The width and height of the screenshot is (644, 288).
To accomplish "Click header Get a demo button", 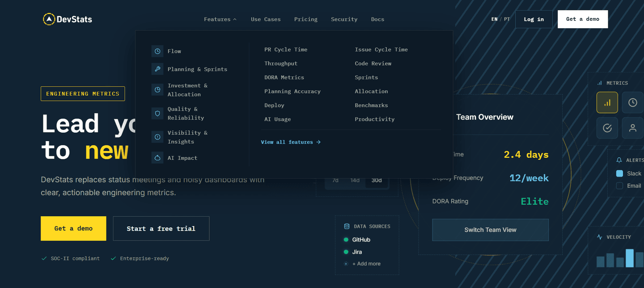I will pyautogui.click(x=583, y=19).
